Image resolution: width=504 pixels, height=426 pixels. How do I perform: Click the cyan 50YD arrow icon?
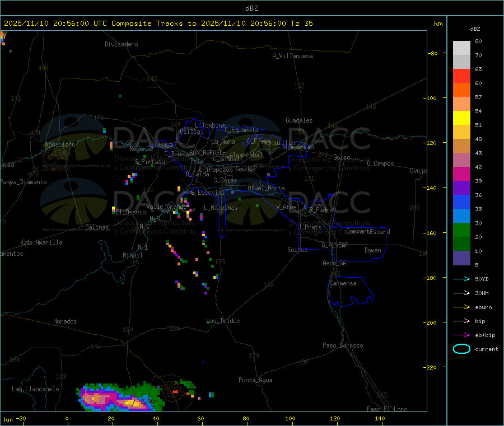(461, 279)
